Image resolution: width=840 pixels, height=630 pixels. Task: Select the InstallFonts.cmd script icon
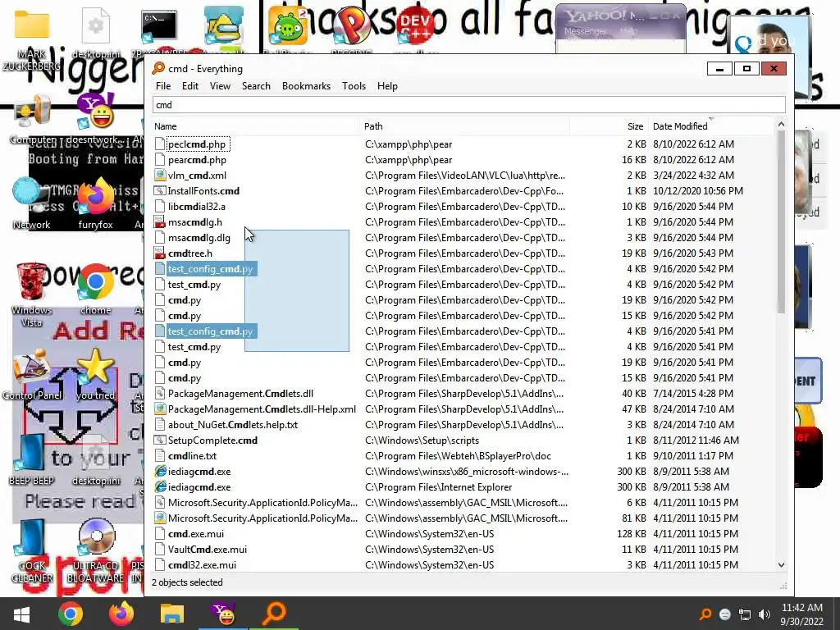pos(160,190)
